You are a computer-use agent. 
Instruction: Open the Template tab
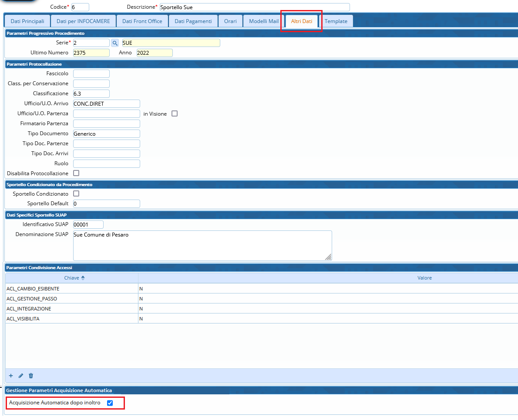point(336,21)
